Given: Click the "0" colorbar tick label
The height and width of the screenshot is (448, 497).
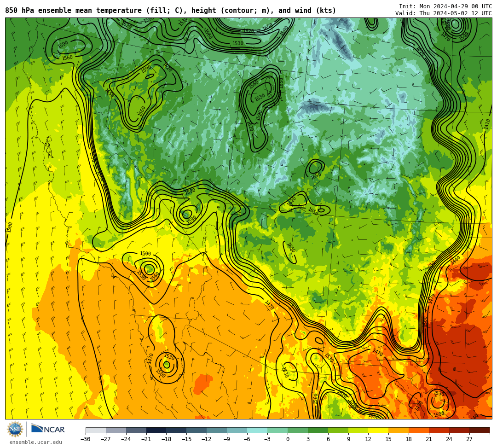Looking at the screenshot, I should (288, 439).
